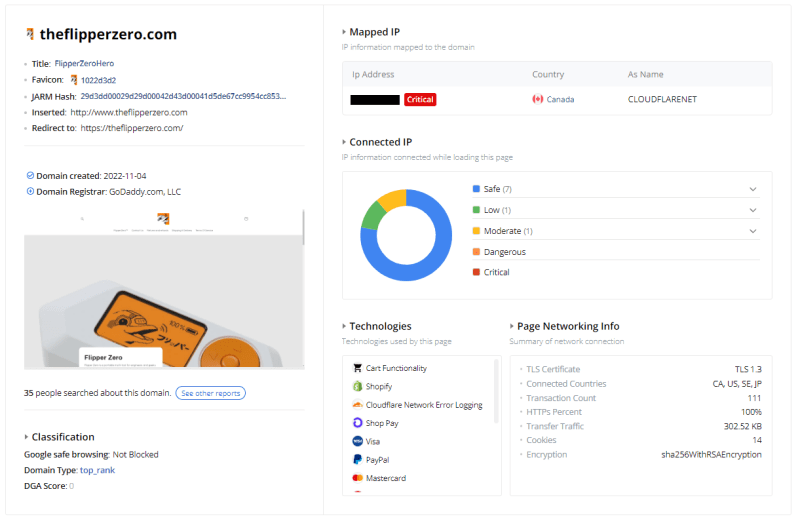Viewport: 800px width, 523px height.
Task: Click the theflipperzero.com domain heading
Action: click(108, 34)
